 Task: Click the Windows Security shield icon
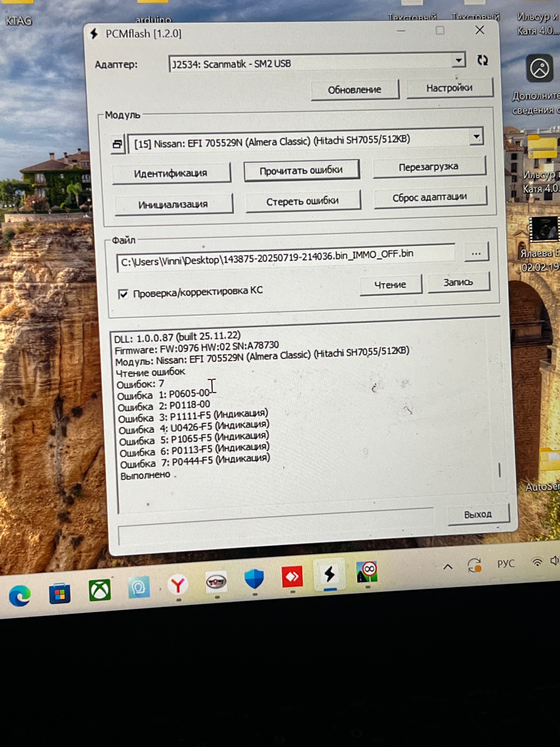254,579
